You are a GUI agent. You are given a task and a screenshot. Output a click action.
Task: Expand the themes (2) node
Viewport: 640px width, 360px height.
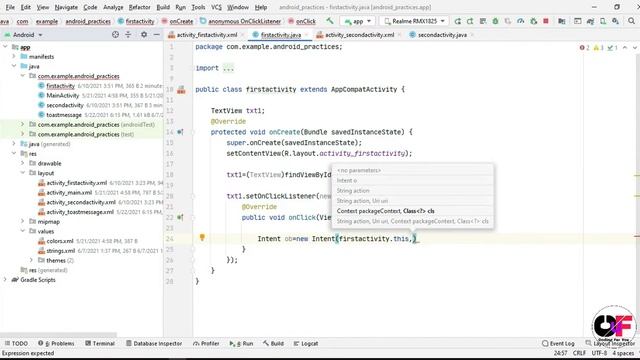31,260
